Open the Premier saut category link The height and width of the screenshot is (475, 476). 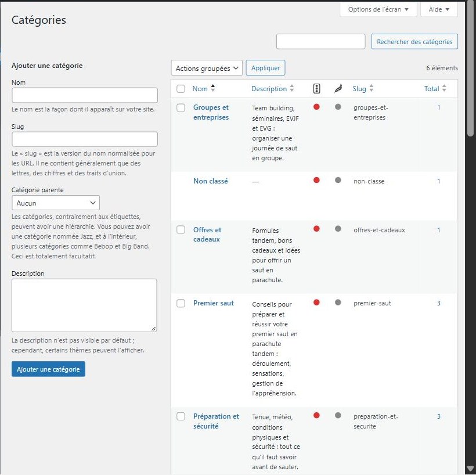pos(214,303)
